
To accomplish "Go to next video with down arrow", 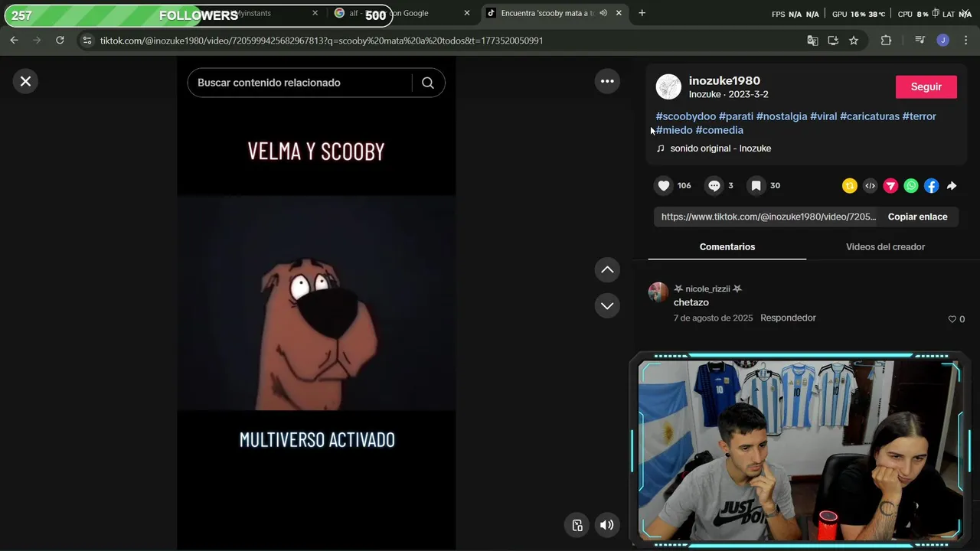I will click(607, 305).
